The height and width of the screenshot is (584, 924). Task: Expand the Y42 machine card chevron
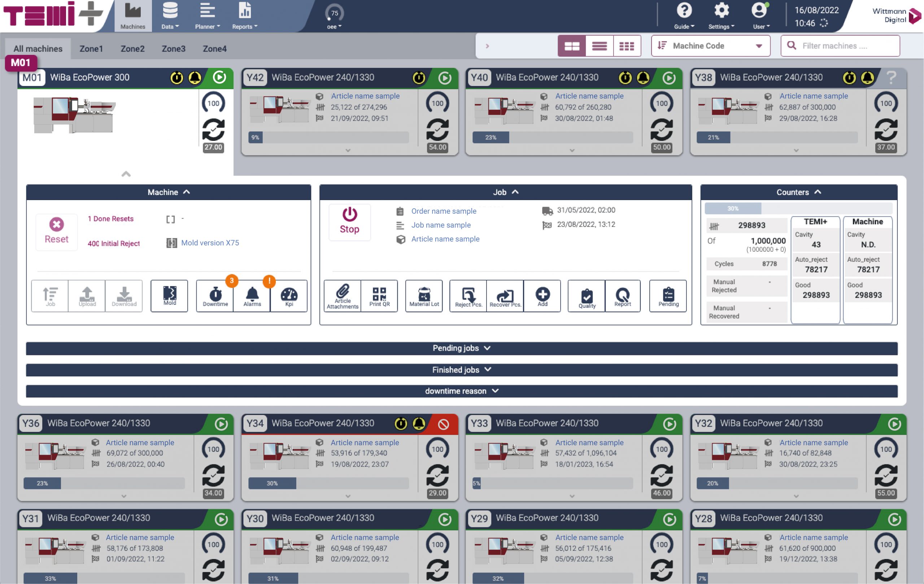(348, 151)
